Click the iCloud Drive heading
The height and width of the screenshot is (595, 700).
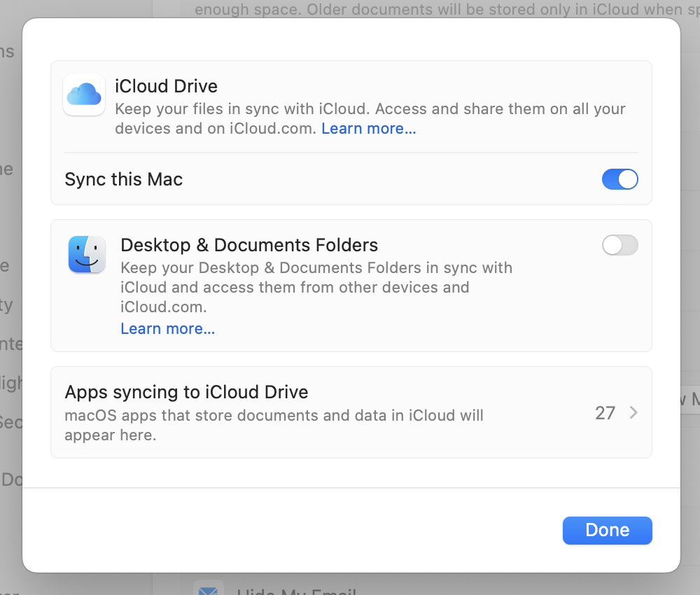click(166, 86)
